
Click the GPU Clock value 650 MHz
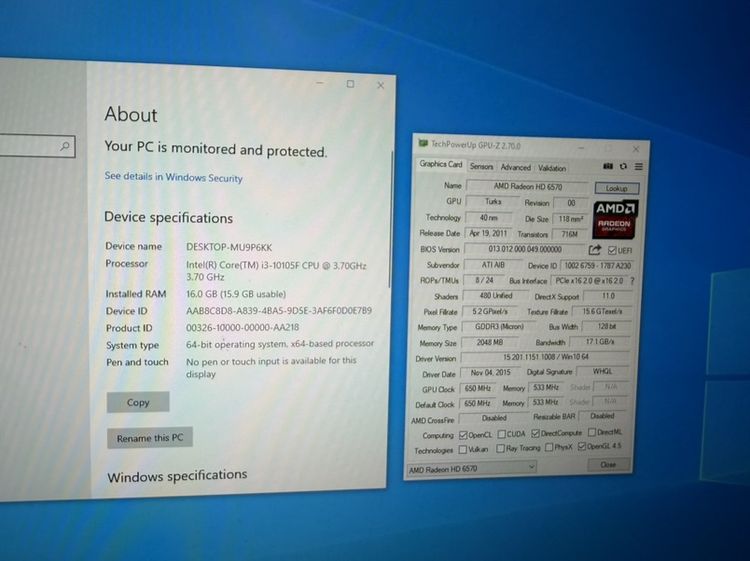pyautogui.click(x=477, y=388)
